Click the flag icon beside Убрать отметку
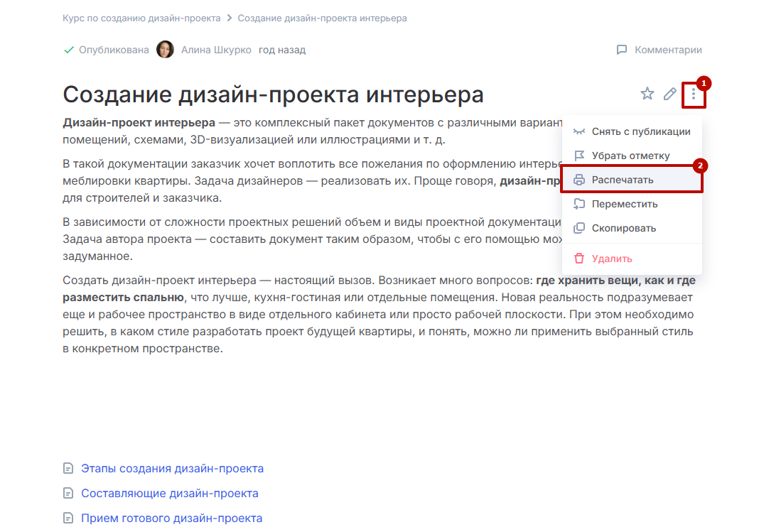The width and height of the screenshot is (759, 532). point(579,156)
